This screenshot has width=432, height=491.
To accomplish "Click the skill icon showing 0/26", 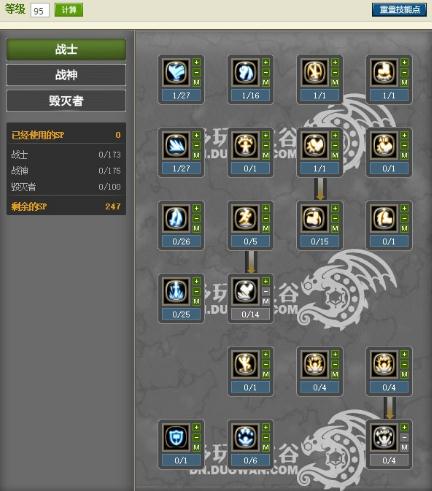I will (x=176, y=218).
